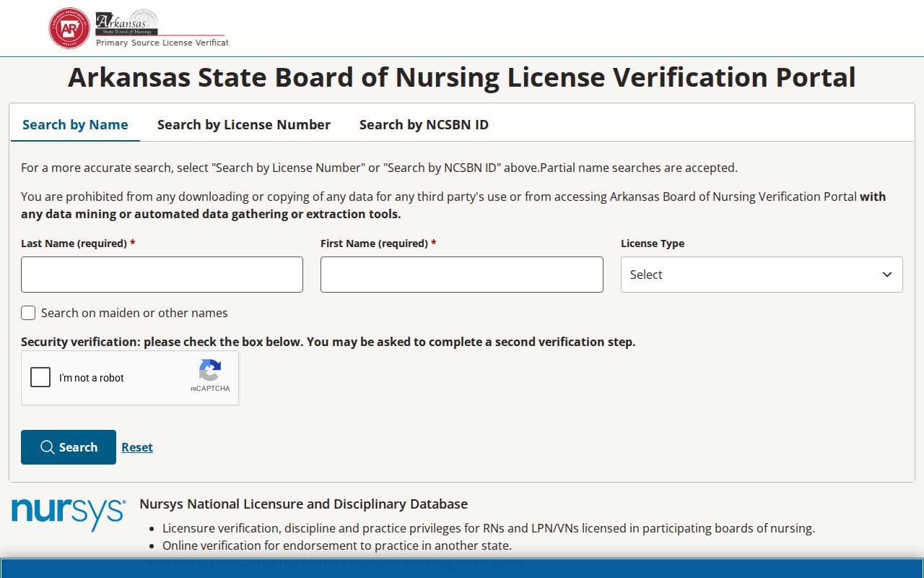Click the Last Name (required) label
This screenshot has height=578, width=924.
tap(78, 243)
